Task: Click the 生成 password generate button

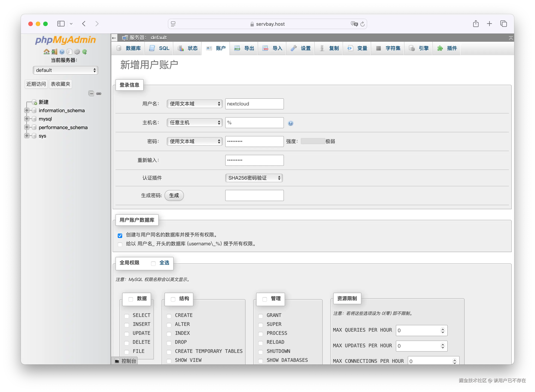Action: click(174, 195)
